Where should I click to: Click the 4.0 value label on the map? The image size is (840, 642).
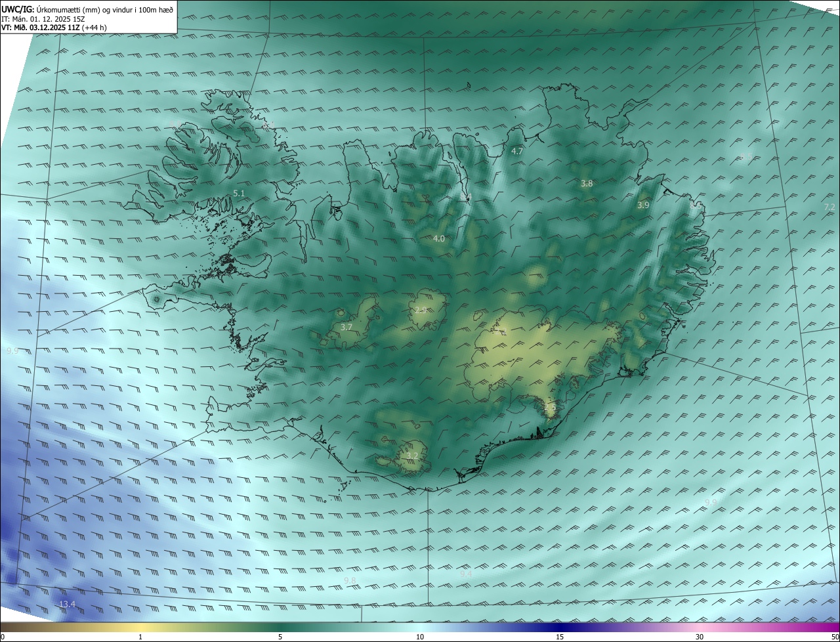pyautogui.click(x=439, y=238)
